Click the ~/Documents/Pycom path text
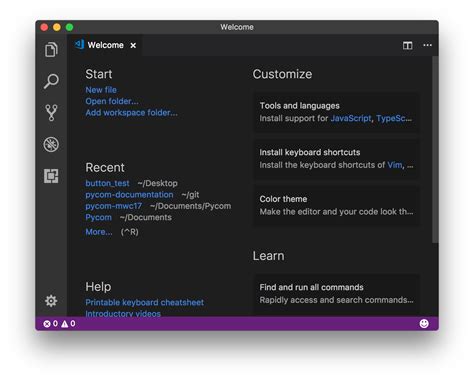This screenshot has width=474, height=381. 190,206
